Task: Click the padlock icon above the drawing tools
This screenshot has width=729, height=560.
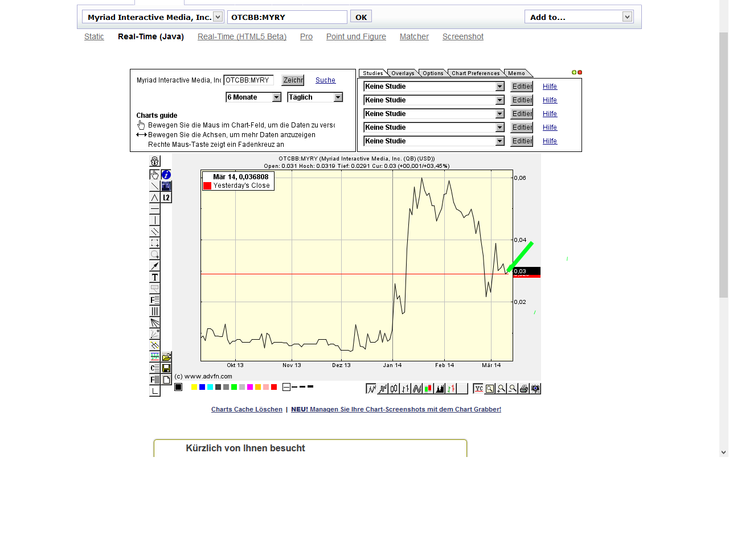Action: (155, 161)
